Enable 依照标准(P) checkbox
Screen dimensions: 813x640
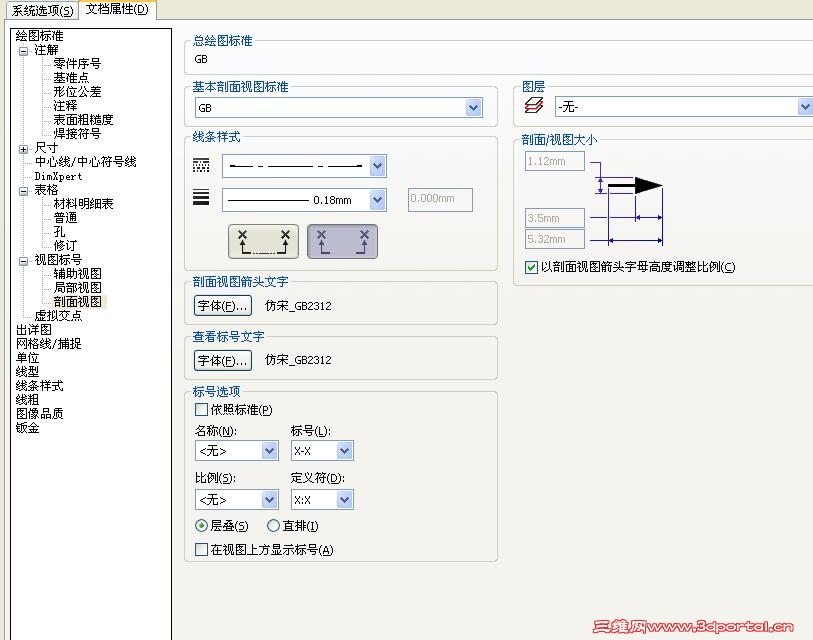click(201, 410)
